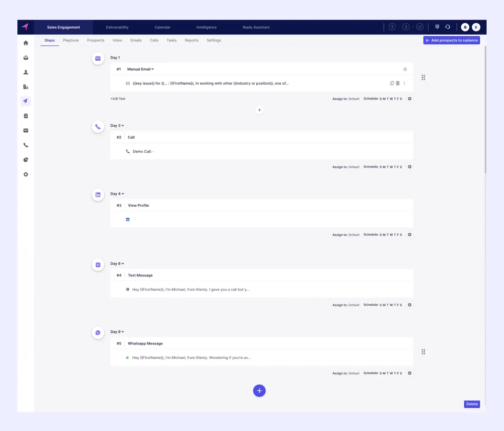Click the Delete button
Screen dimensions: 504x431
coord(472,404)
